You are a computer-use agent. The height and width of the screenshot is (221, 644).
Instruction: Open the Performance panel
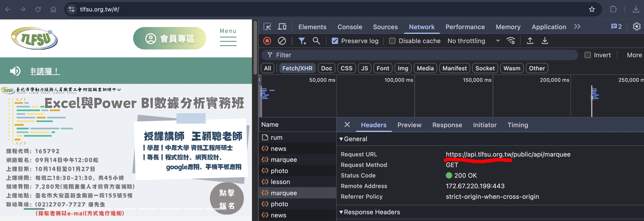pyautogui.click(x=465, y=27)
